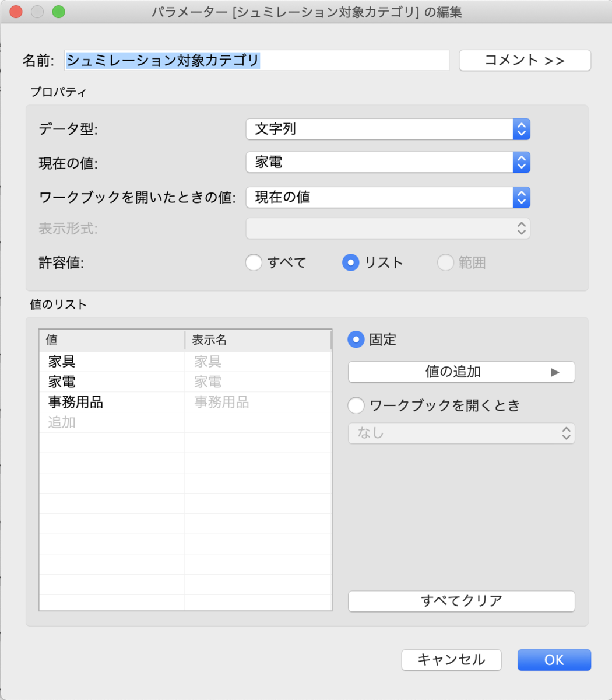Click the 追加 placeholder row

[112, 422]
